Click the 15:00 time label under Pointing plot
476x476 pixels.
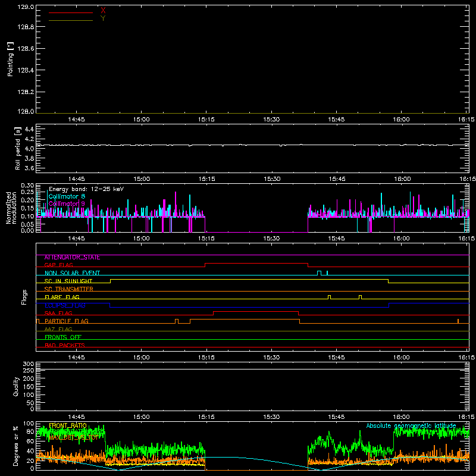[x=142, y=120]
